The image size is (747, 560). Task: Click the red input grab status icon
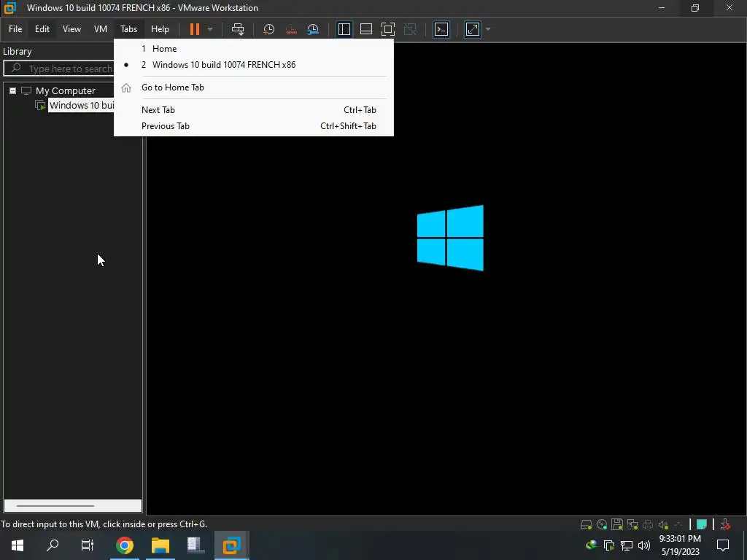coord(726,524)
